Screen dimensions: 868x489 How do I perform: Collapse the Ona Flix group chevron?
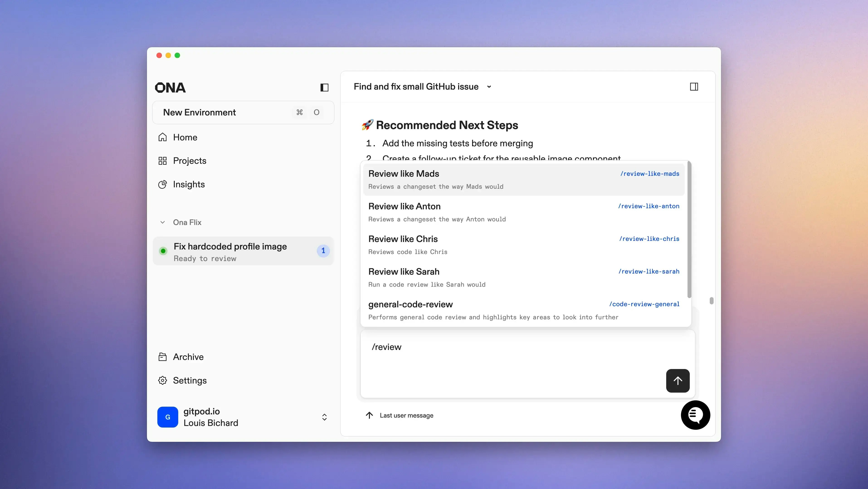[162, 222]
